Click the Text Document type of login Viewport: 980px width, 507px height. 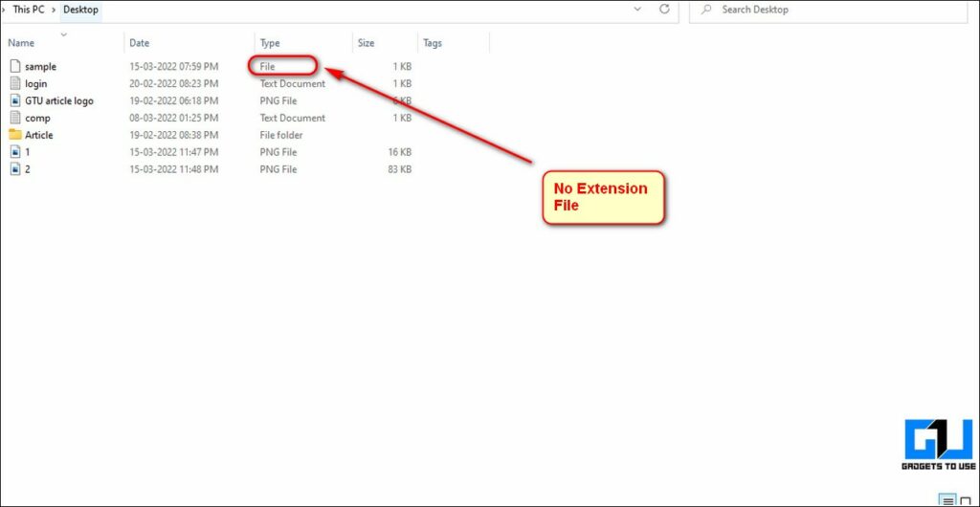pyautogui.click(x=293, y=83)
